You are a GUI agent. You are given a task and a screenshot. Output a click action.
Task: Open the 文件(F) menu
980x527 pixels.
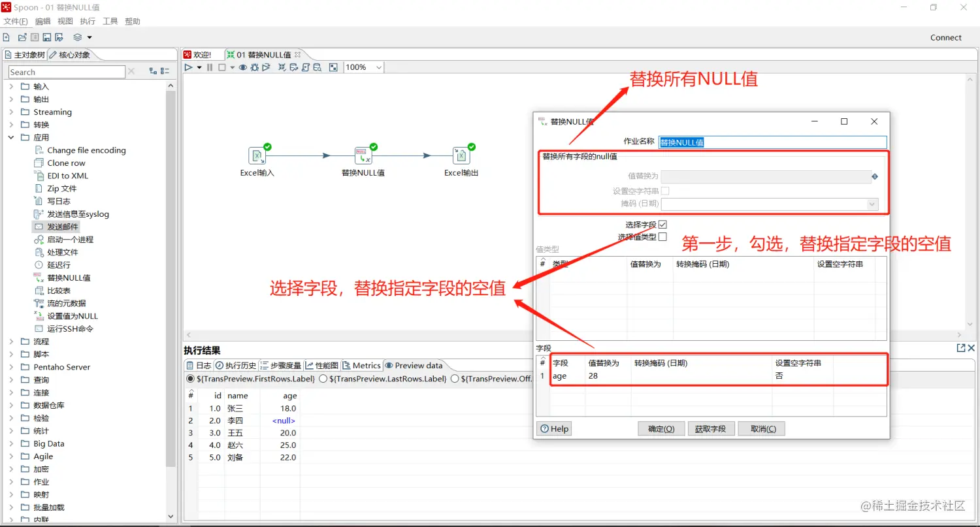coord(16,22)
